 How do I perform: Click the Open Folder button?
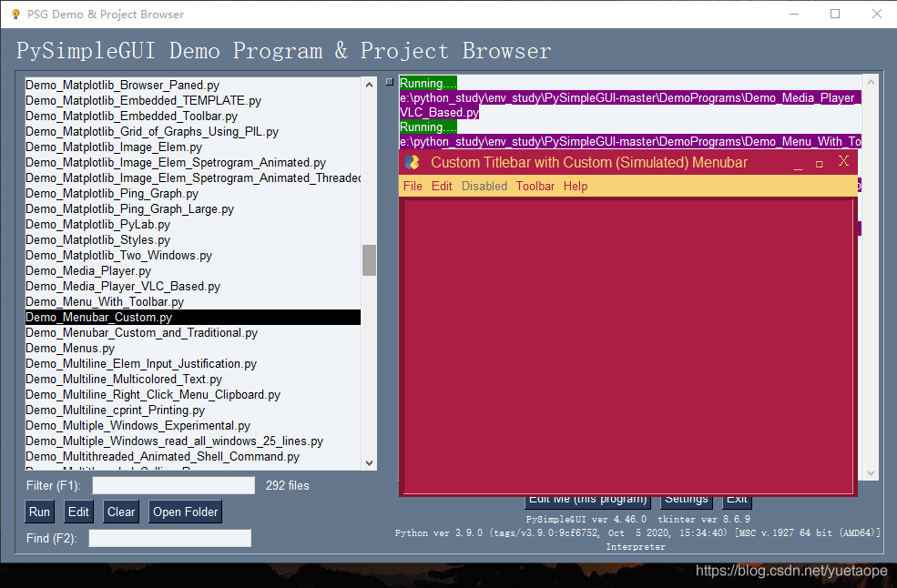click(186, 512)
